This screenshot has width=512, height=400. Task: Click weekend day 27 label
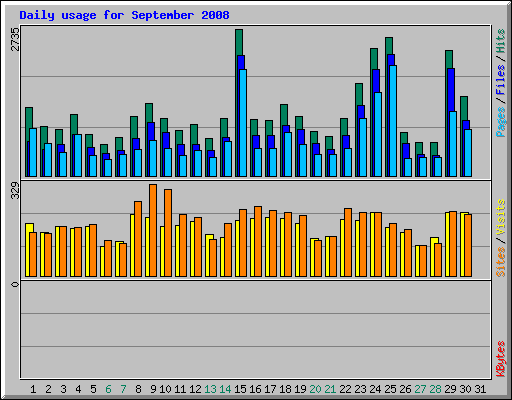point(420,389)
